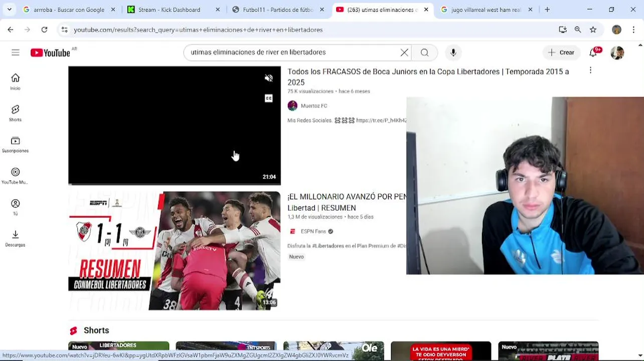The image size is (644, 361).
Task: Click the video preview progress bar
Action: click(x=175, y=184)
